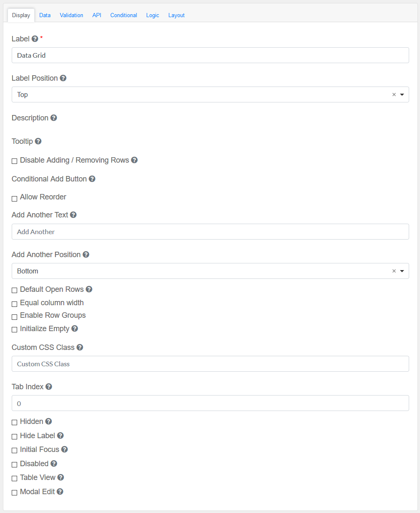
Task: Click the Add Another Text help icon
Action: (73, 215)
